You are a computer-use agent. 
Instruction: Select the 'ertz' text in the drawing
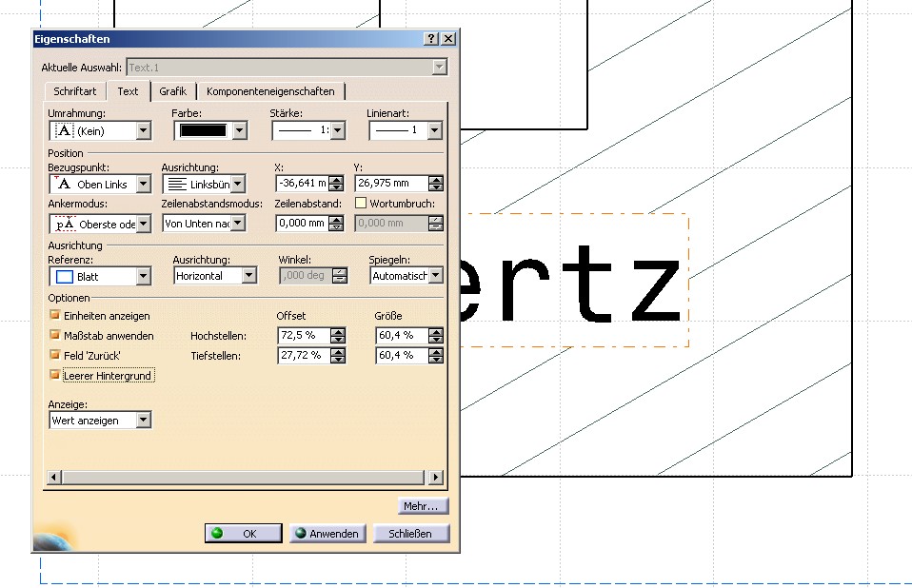pyautogui.click(x=570, y=283)
